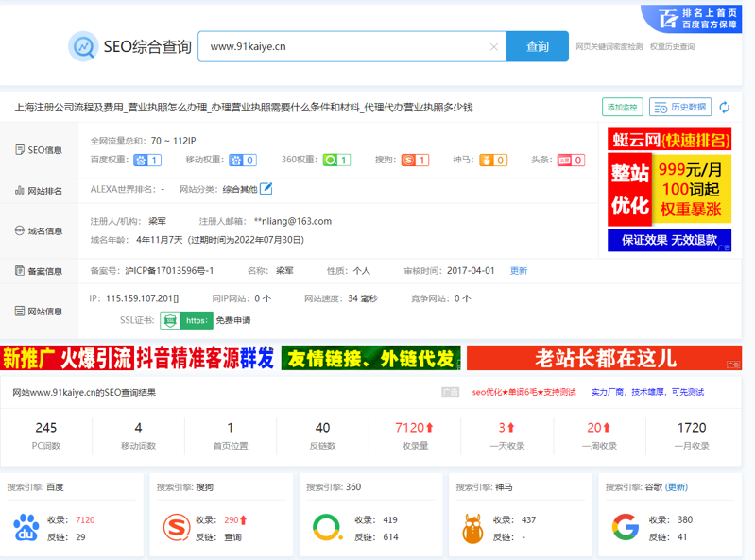
Task: Click the 查询 link under Sogou 反链
Action: [233, 537]
